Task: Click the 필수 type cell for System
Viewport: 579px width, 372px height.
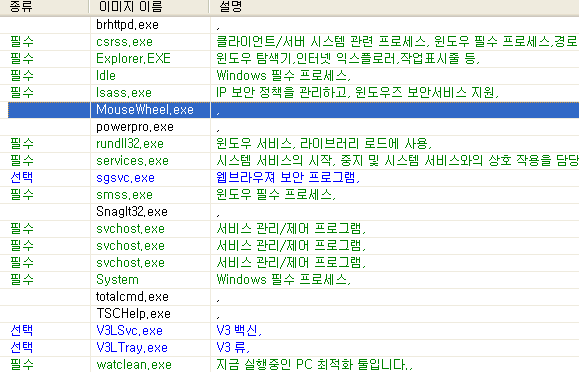Action: pos(22,280)
